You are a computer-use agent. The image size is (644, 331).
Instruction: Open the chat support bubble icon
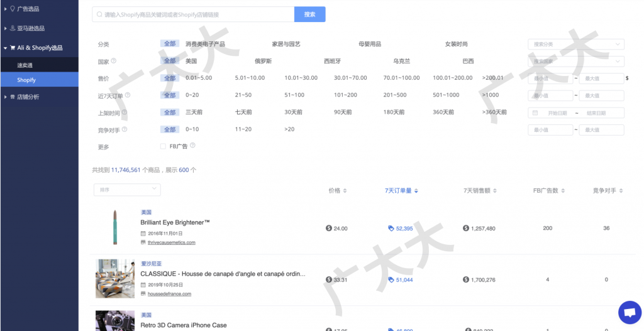point(630,313)
